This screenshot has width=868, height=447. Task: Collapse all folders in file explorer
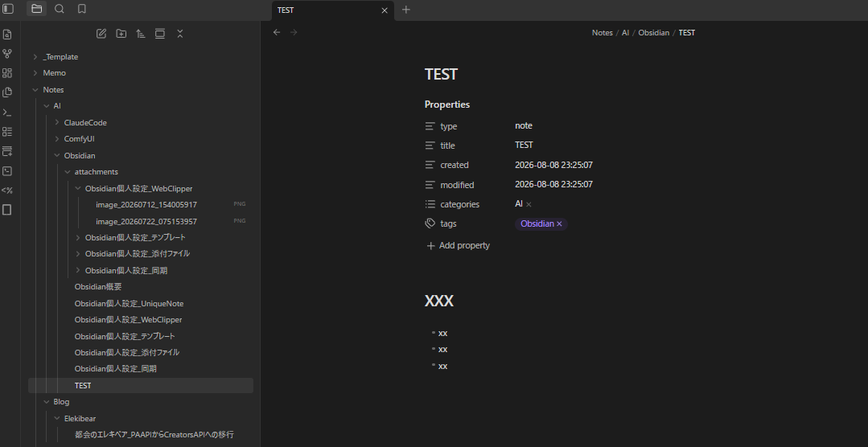[x=180, y=34]
